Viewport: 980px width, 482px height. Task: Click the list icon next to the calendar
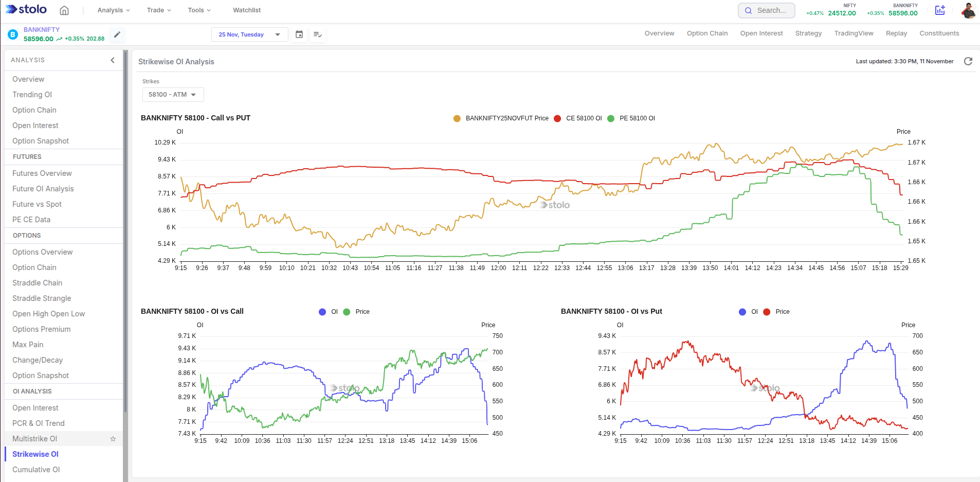tap(318, 34)
